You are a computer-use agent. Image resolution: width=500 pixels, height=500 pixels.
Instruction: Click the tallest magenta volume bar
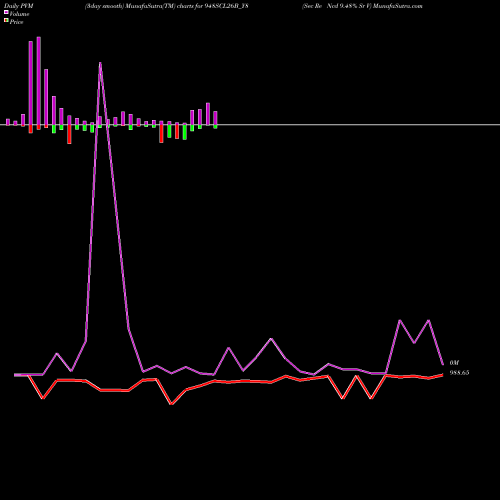pos(39,81)
